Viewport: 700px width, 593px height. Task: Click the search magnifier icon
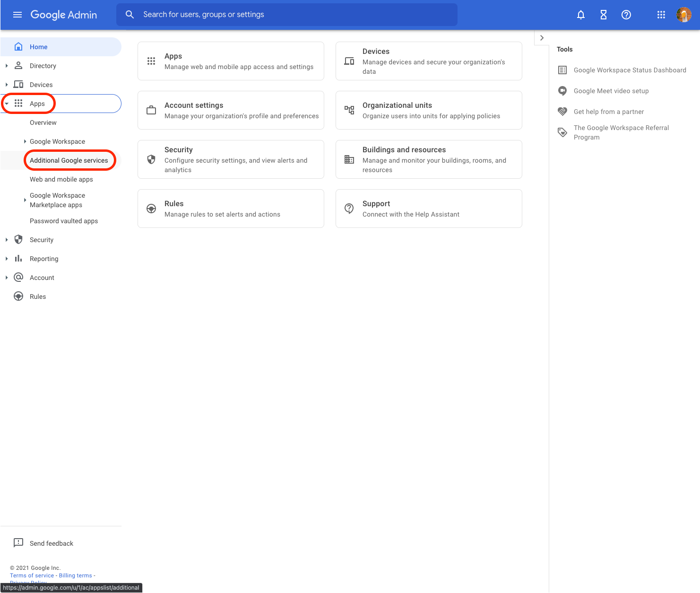coord(130,15)
